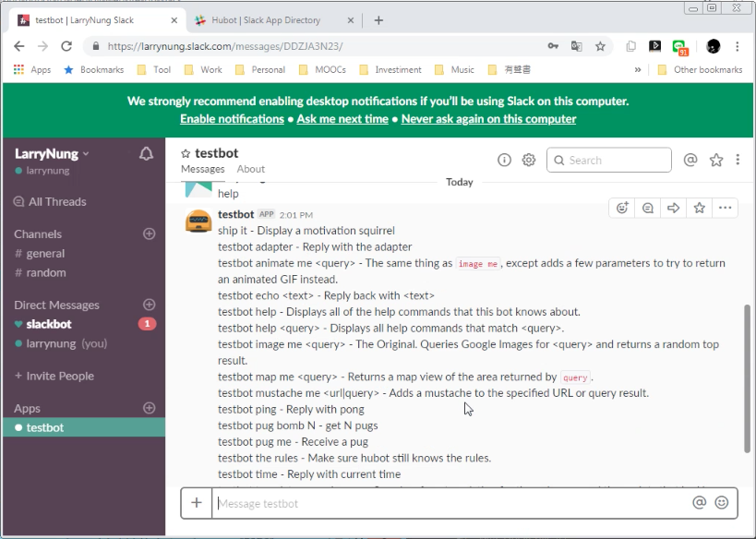Screen dimensions: 756x539
Task: Bookmark this page with the star
Action: pyautogui.click(x=600, y=46)
